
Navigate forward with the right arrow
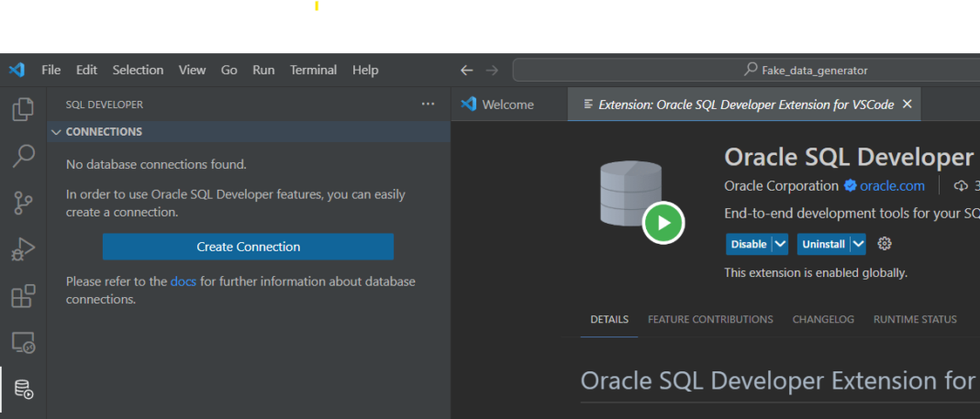492,71
